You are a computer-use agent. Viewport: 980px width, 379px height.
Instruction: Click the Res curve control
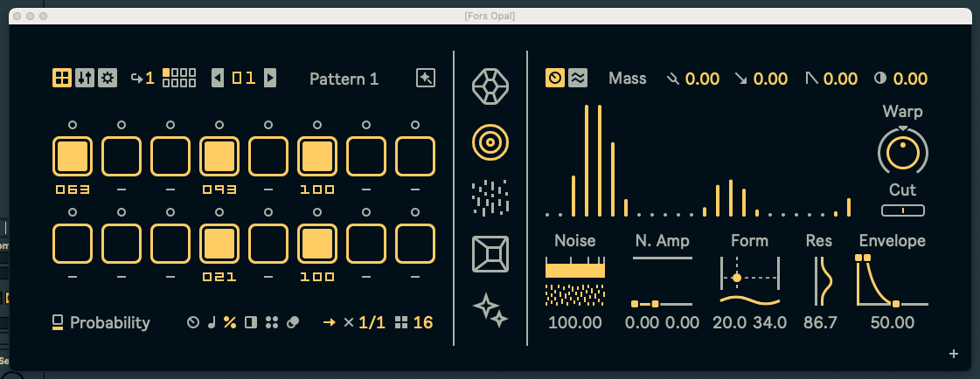point(824,281)
